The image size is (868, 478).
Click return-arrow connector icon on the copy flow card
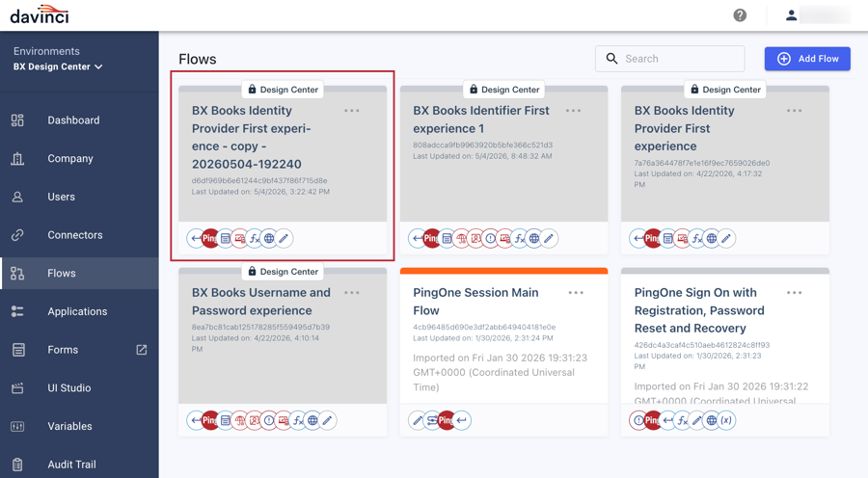pos(195,238)
